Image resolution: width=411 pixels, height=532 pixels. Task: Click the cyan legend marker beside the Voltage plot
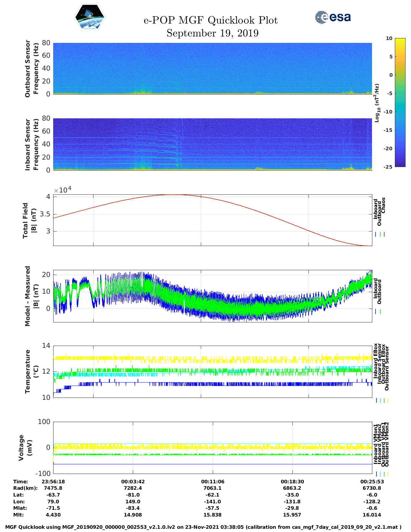click(380, 474)
